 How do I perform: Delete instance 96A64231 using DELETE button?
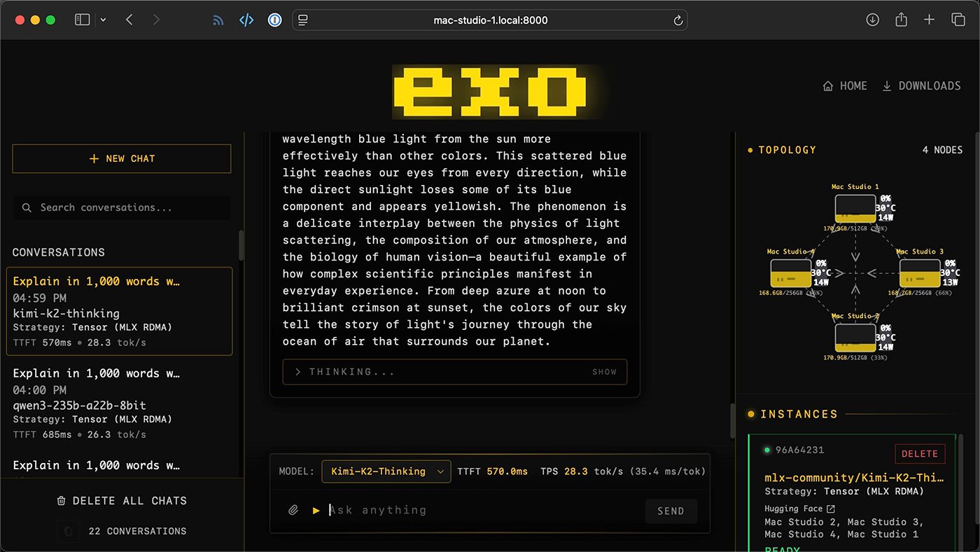click(x=920, y=454)
